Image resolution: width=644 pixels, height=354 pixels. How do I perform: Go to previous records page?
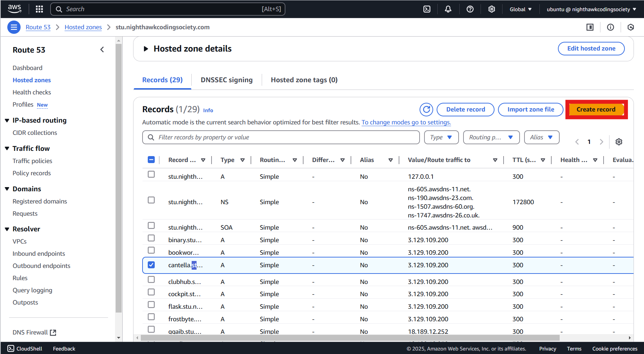point(577,142)
